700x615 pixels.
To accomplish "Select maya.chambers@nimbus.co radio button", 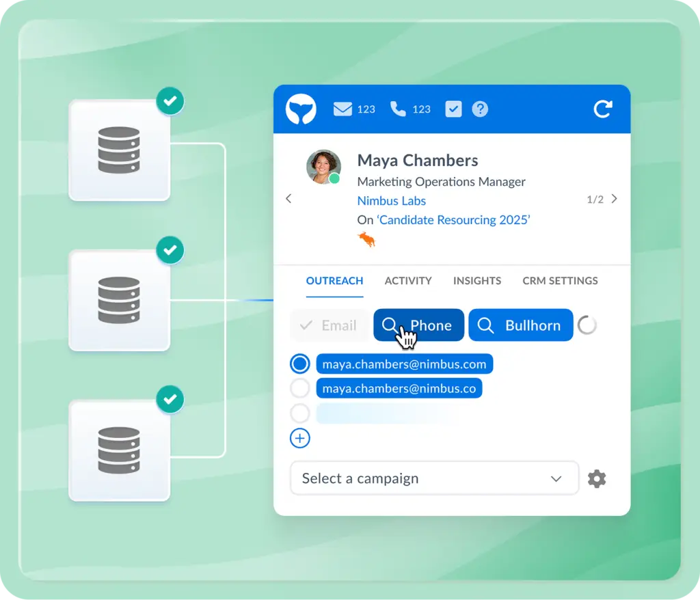I will click(300, 388).
